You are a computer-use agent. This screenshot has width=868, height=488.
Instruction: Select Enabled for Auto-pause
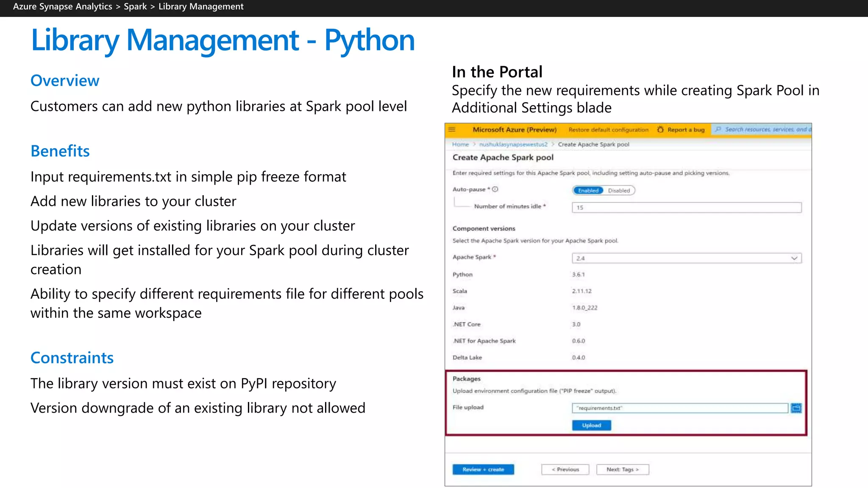tap(588, 191)
